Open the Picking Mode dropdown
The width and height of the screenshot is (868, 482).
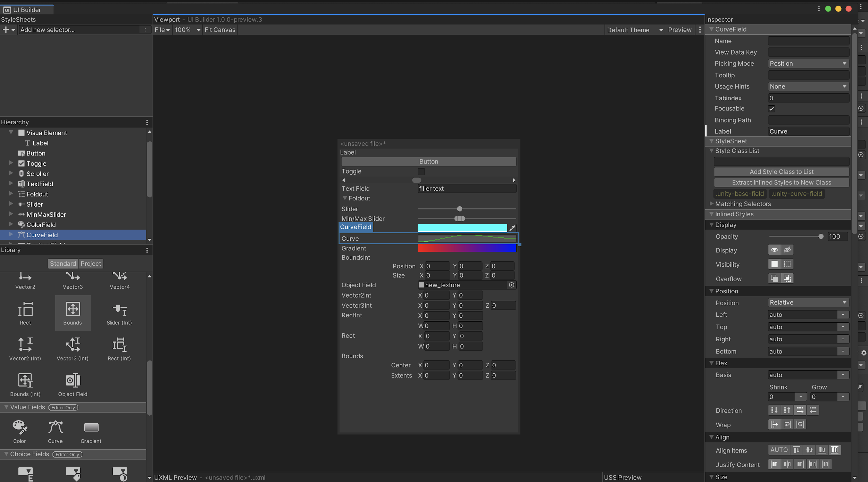tap(808, 64)
